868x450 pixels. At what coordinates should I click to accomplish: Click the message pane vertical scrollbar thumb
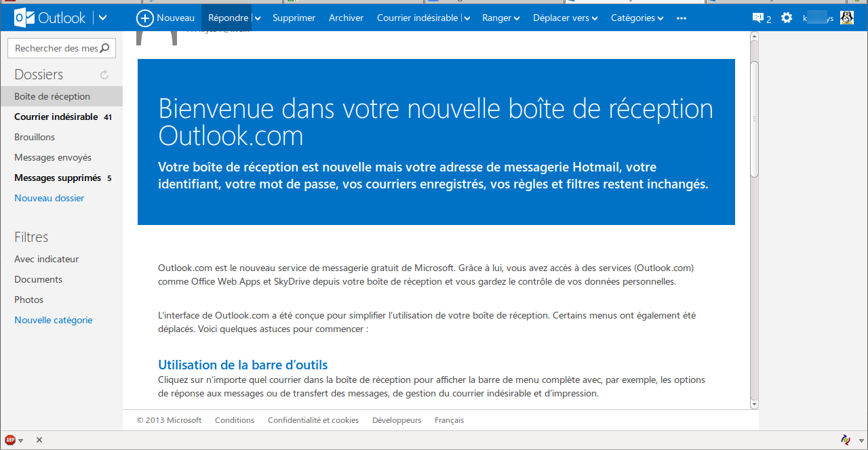pos(754,119)
